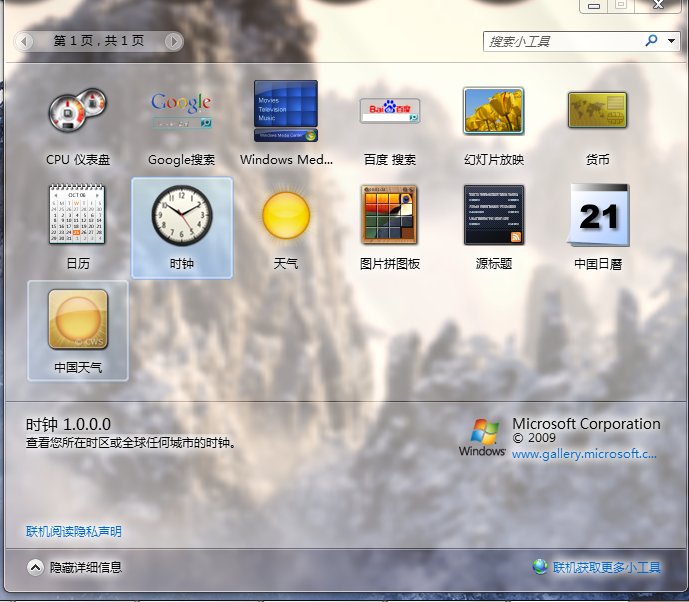Select the 货币 currency gadget icon
The width and height of the screenshot is (689, 602).
pos(598,110)
